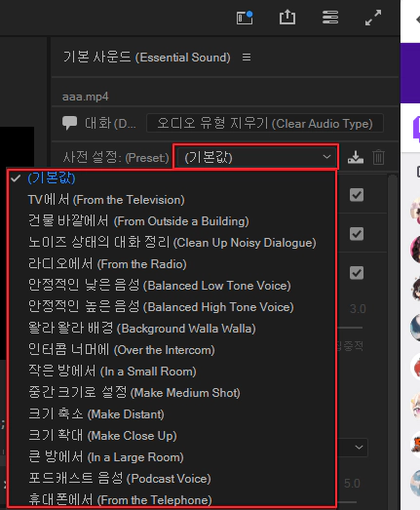420x510 pixels.
Task: Click the Essential Sound panel title
Action: [x=146, y=58]
